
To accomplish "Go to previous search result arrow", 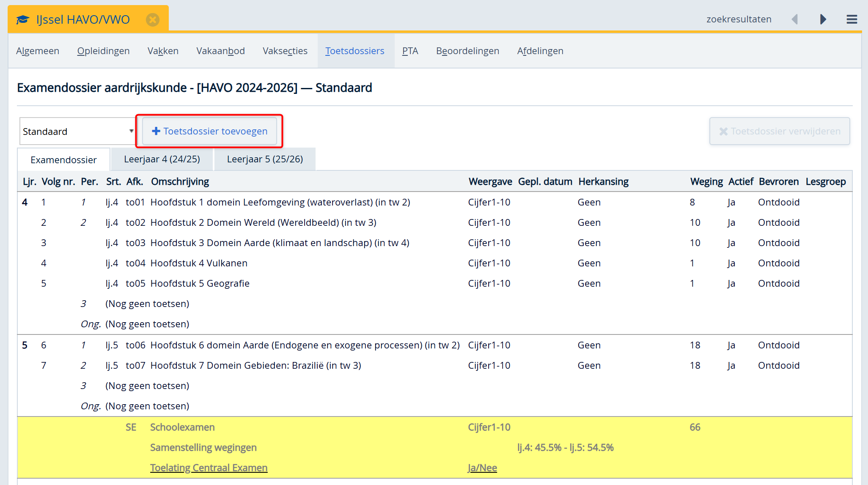I will pyautogui.click(x=794, y=19).
